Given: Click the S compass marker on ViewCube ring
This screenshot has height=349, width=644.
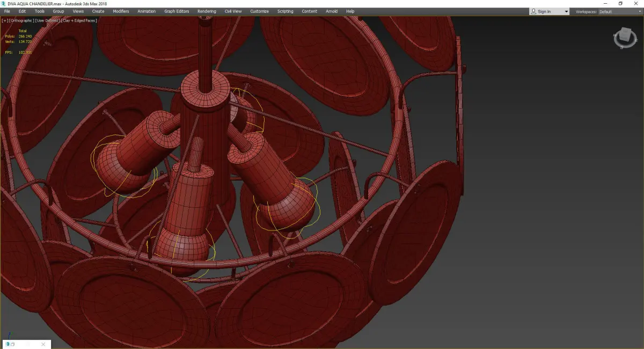Looking at the screenshot, I should point(621,47).
